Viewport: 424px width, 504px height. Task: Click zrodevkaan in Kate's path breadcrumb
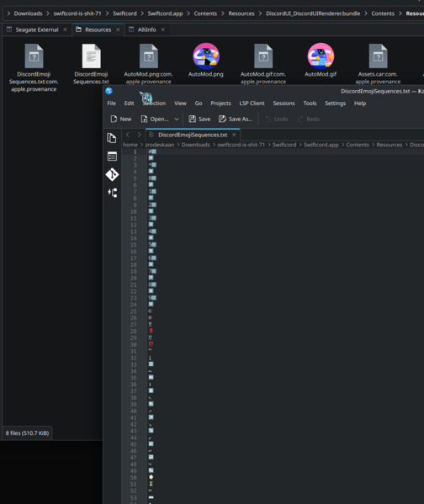[160, 145]
